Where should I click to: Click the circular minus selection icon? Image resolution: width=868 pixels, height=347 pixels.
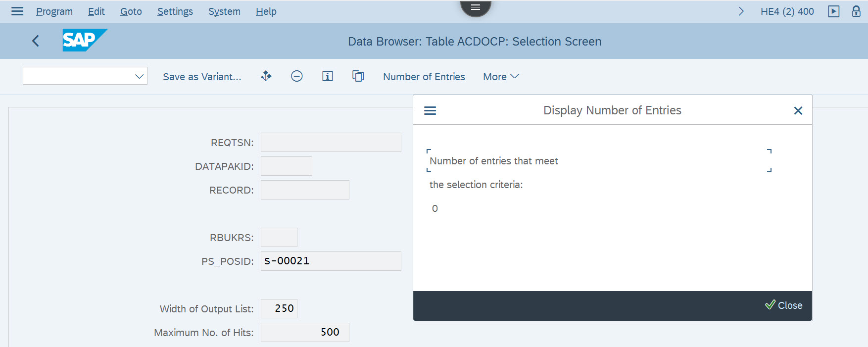(x=296, y=76)
